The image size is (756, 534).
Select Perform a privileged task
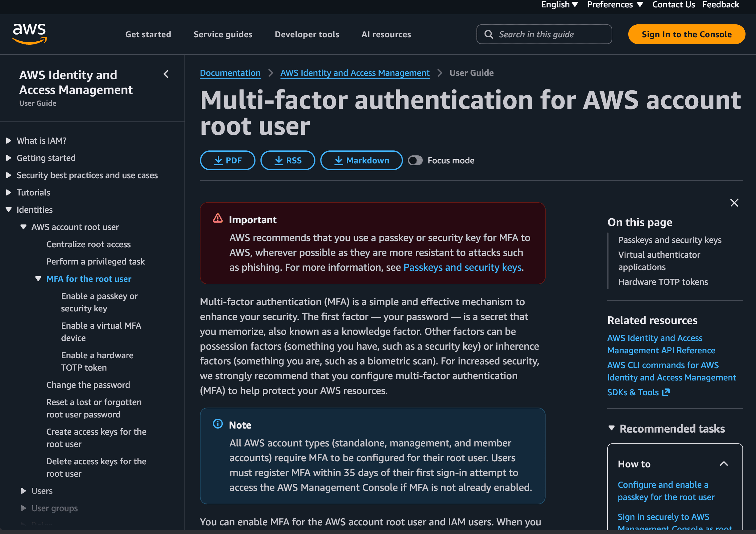(x=96, y=261)
